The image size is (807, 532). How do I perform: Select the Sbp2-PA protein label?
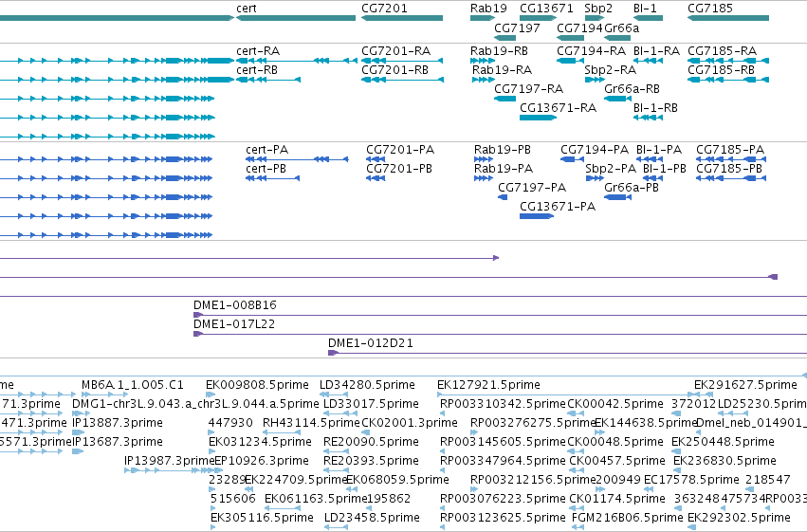pyautogui.click(x=611, y=169)
